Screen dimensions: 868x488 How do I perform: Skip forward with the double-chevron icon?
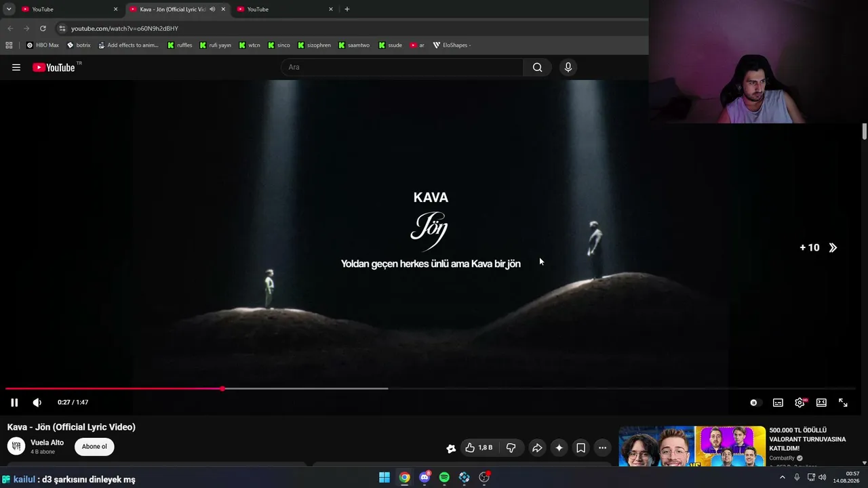coord(833,247)
